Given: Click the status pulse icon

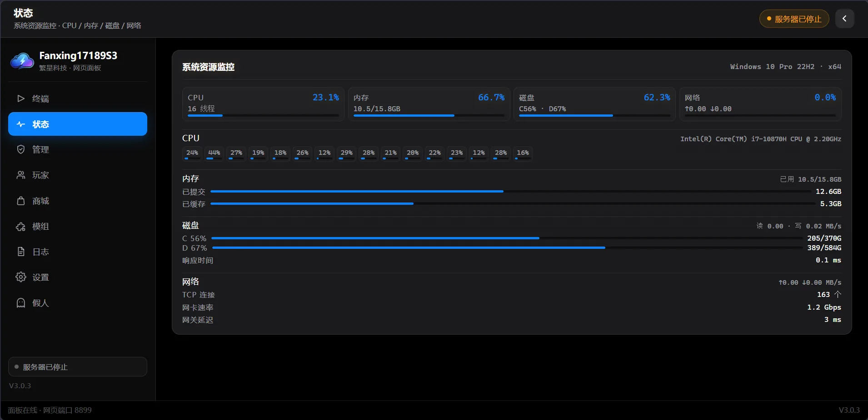Looking at the screenshot, I should tap(20, 124).
